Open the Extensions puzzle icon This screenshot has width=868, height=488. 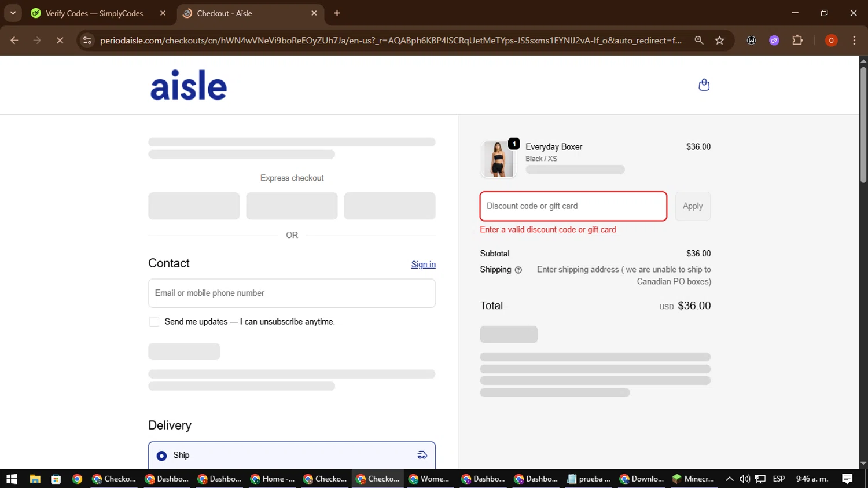click(x=797, y=41)
